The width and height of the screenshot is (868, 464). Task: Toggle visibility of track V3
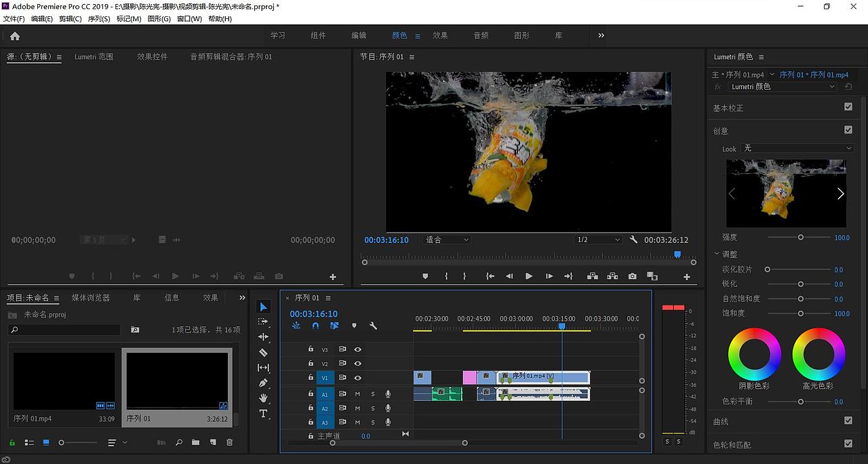click(357, 349)
